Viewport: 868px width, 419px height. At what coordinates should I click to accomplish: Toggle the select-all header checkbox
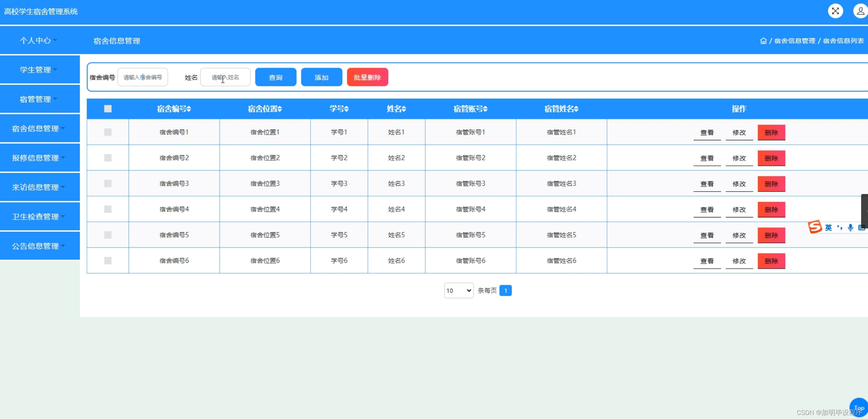[x=108, y=109]
